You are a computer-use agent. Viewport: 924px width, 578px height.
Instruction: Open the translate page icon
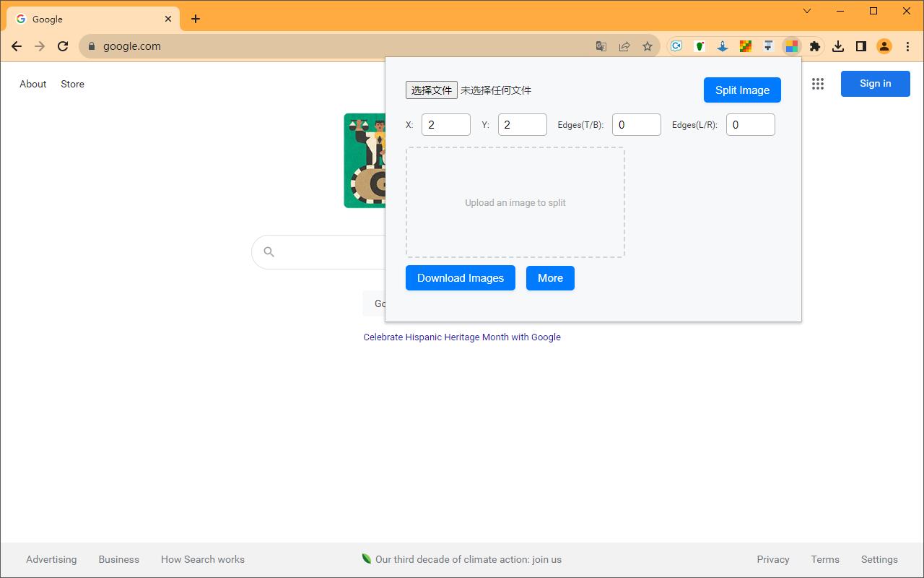tap(601, 46)
